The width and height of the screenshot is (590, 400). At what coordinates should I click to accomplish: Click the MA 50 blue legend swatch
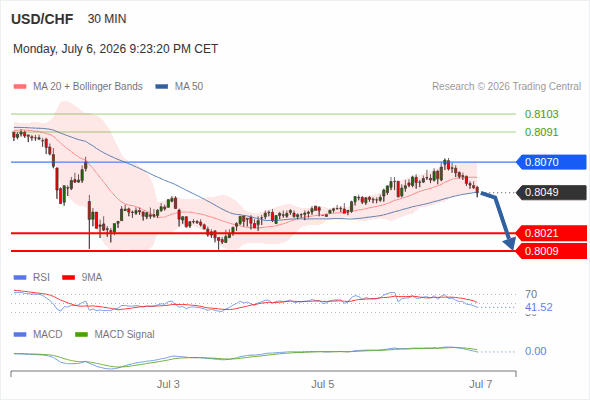pos(162,87)
